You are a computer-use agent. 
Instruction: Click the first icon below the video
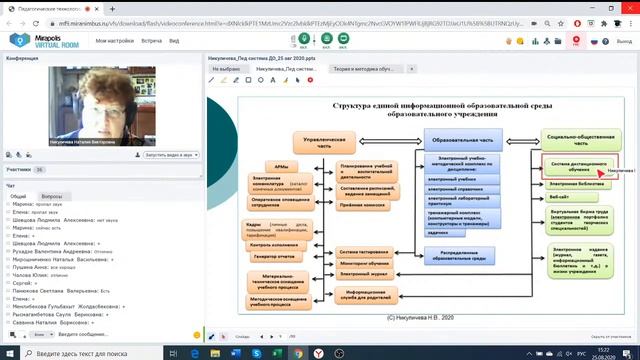9,155
